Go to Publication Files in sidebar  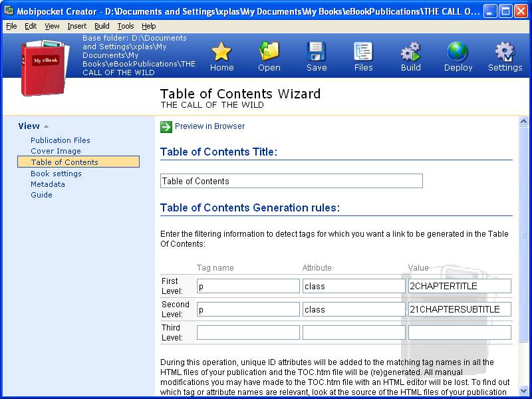click(61, 140)
